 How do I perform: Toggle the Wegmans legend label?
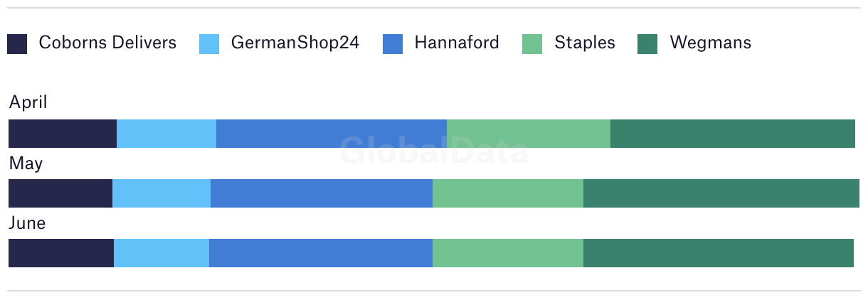coord(710,43)
